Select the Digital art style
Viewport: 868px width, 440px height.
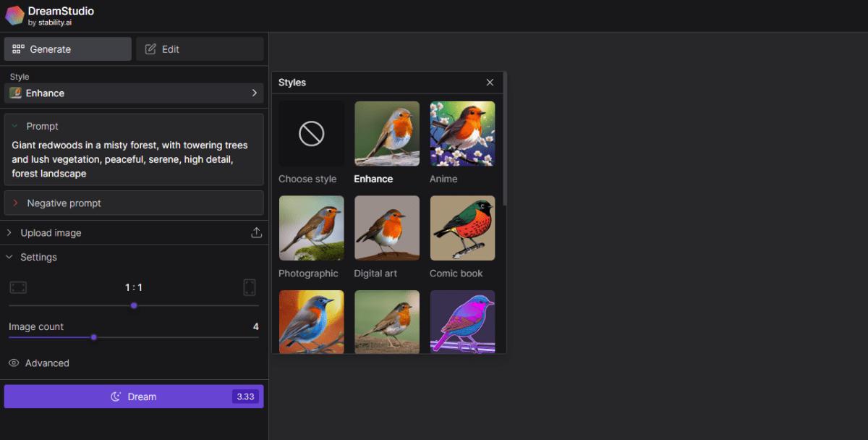coord(386,228)
